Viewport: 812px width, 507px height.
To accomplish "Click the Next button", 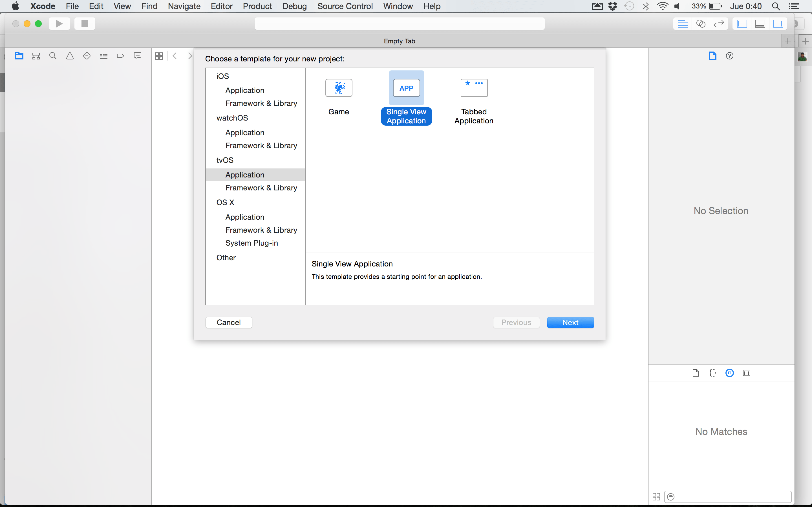I will 570,322.
